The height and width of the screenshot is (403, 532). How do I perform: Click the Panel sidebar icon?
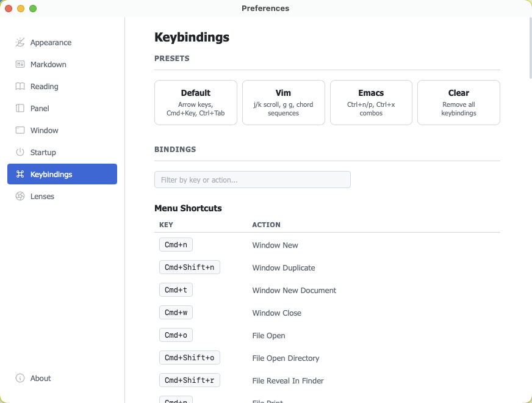(x=20, y=108)
